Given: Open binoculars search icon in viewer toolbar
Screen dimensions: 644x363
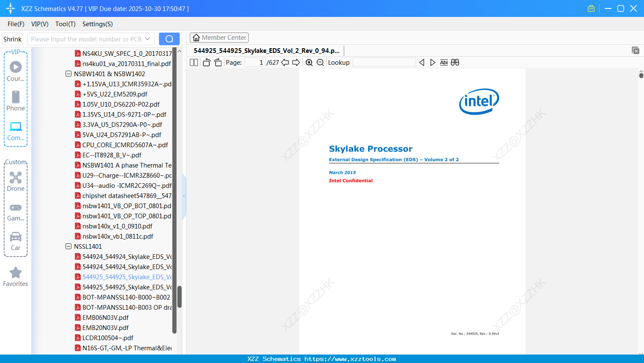Looking at the screenshot, I should point(455,62).
